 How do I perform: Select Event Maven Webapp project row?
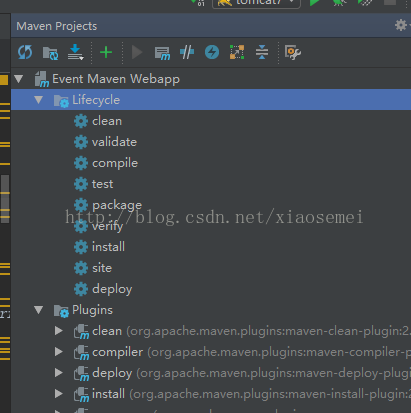pyautogui.click(x=211, y=79)
